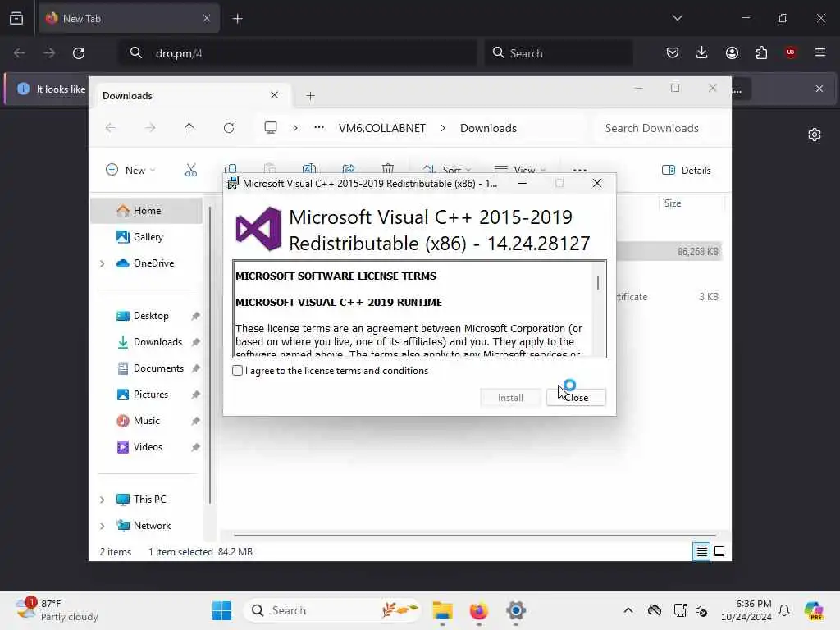Open the Windows Start menu
The width and height of the screenshot is (840, 630).
click(221, 610)
